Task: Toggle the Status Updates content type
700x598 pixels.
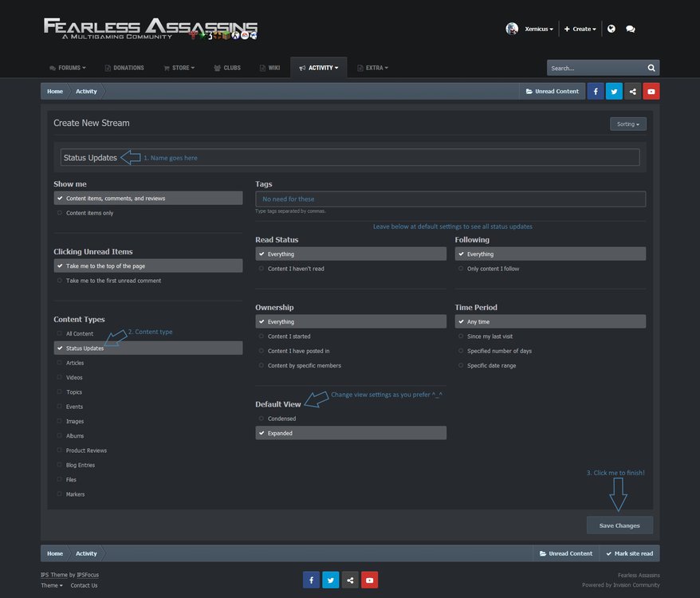Action: pyautogui.click(x=148, y=348)
